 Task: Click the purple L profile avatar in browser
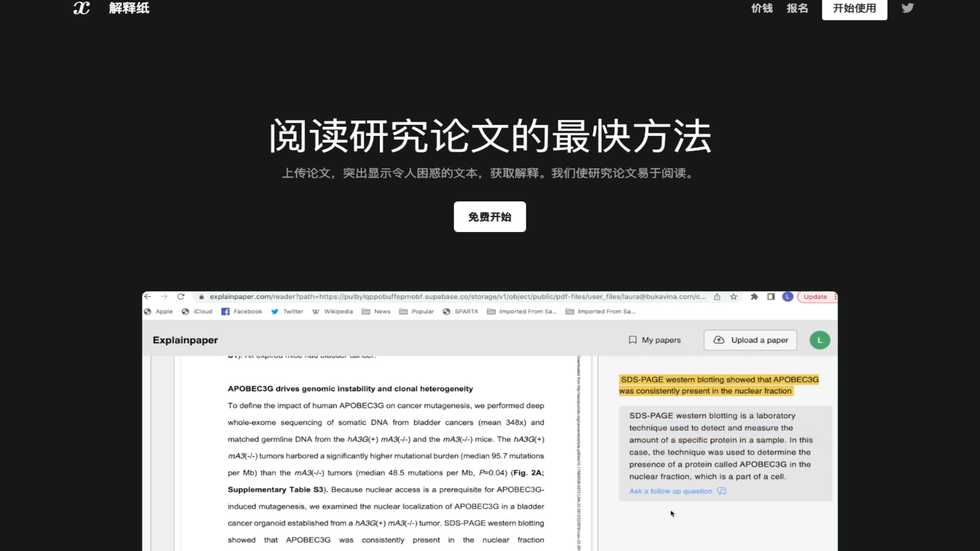pos(788,296)
